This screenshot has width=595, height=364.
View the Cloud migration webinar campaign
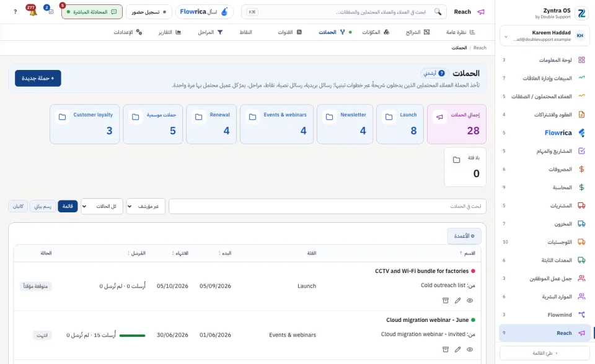click(470, 350)
